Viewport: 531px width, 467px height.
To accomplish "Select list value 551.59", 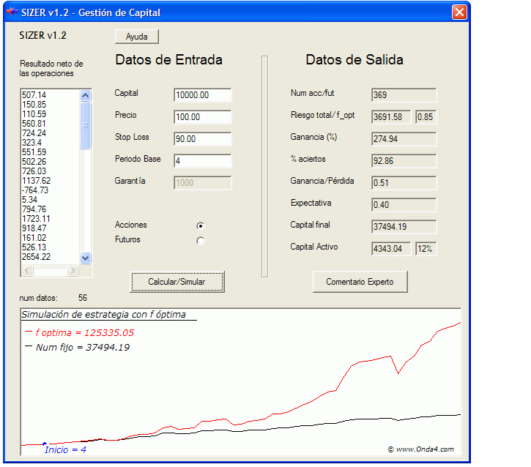I will [x=34, y=152].
